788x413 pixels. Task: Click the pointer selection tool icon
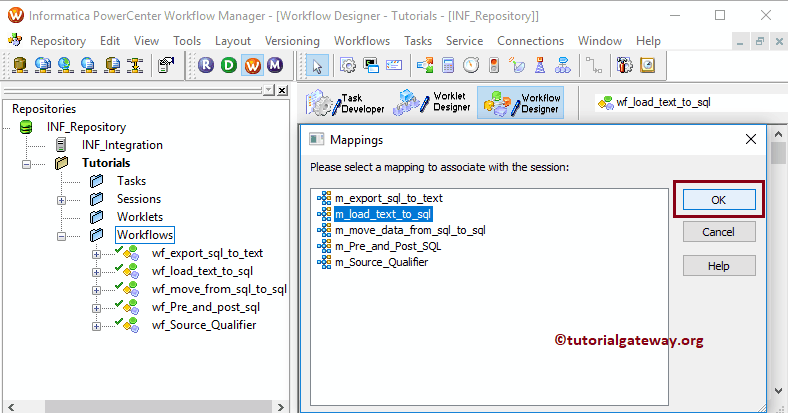pyautogui.click(x=317, y=65)
